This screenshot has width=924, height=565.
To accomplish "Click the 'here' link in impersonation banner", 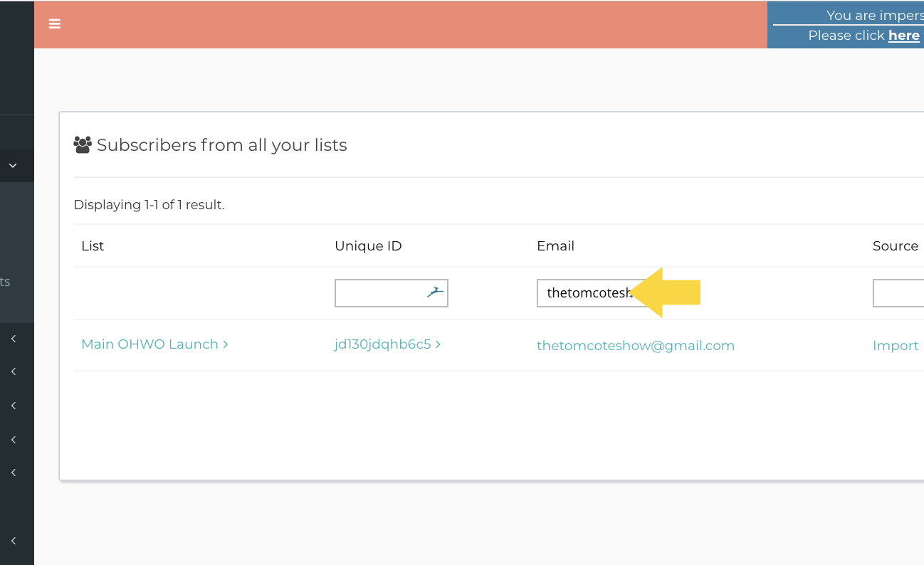I will [903, 36].
